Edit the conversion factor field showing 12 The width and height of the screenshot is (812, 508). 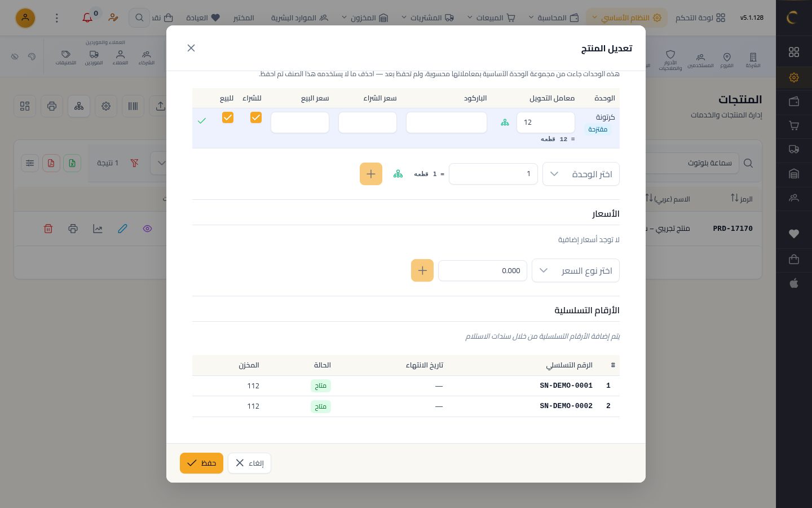click(x=546, y=122)
